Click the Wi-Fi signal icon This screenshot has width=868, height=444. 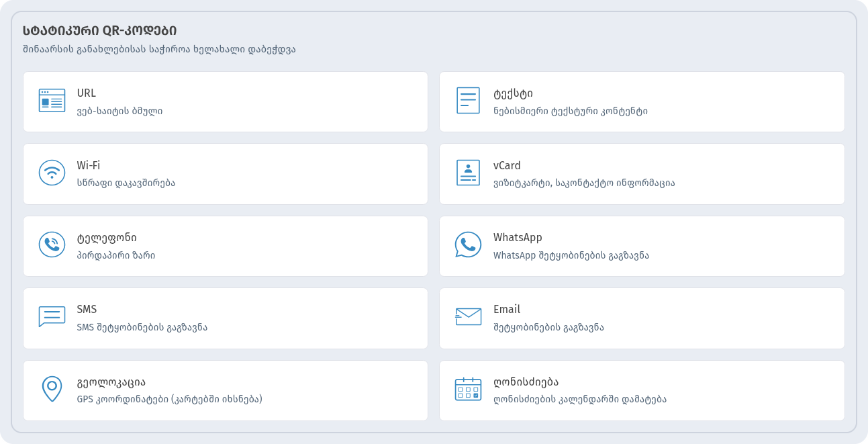(x=52, y=173)
